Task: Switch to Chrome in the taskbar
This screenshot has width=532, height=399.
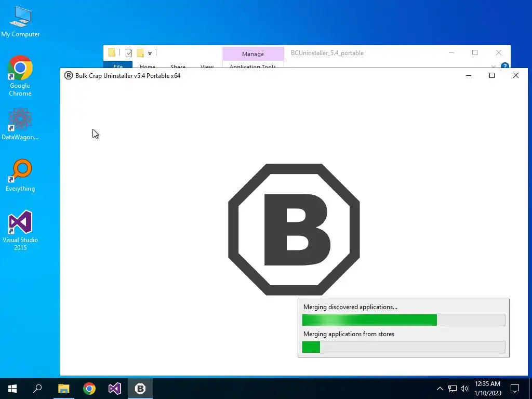Action: [89, 389]
